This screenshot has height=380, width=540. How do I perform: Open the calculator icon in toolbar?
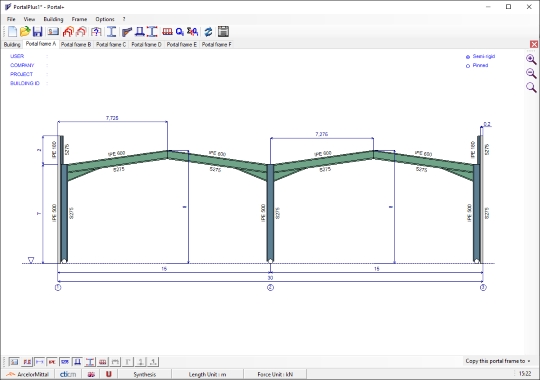pyautogui.click(x=224, y=32)
